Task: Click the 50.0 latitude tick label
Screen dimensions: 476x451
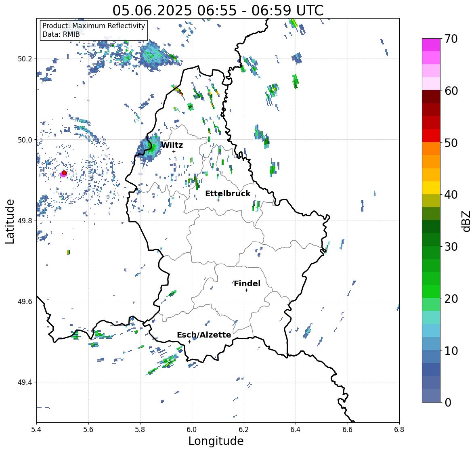Action: pos(25,140)
